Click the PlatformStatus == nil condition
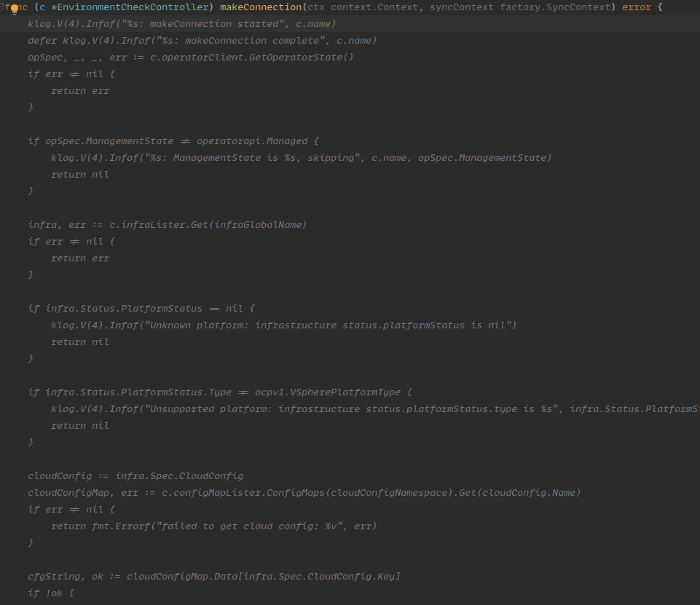This screenshot has height=605, width=700. (144, 308)
